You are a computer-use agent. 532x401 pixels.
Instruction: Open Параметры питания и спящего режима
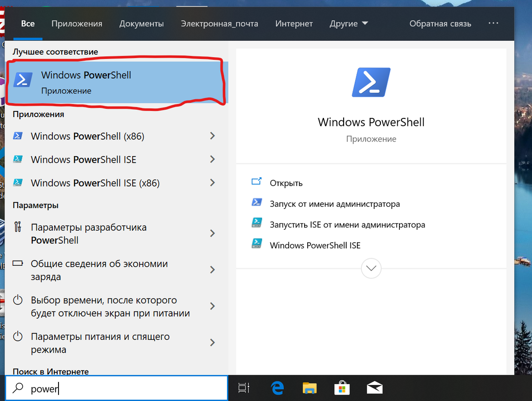pos(117,343)
